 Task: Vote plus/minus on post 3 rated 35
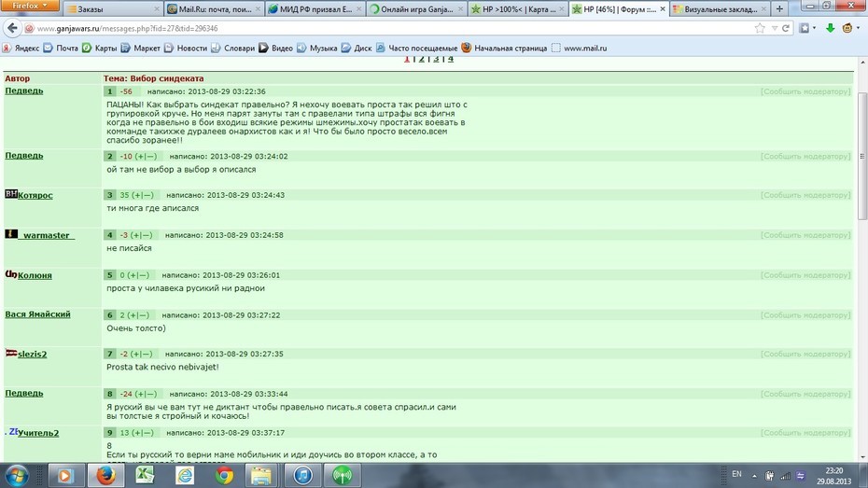pyautogui.click(x=143, y=195)
